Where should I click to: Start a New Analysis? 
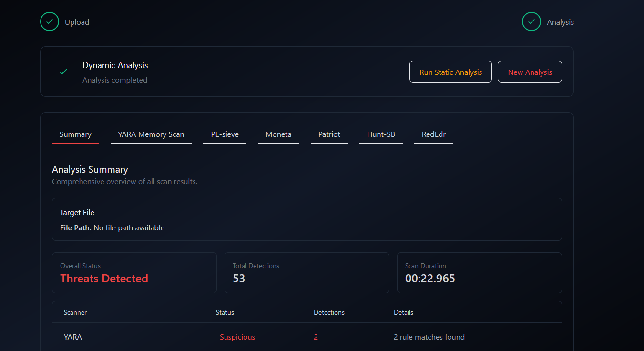coord(529,72)
